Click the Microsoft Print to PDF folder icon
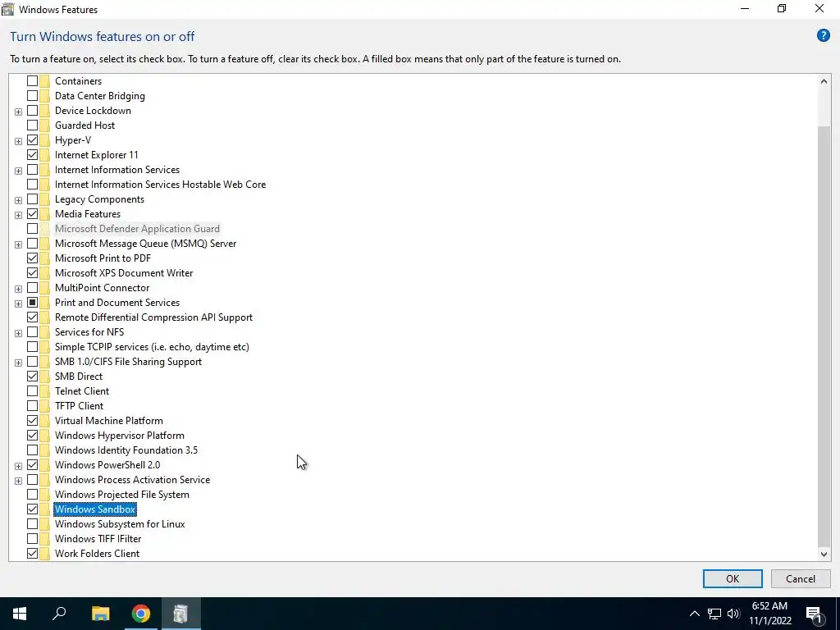The height and width of the screenshot is (630, 840). point(45,258)
